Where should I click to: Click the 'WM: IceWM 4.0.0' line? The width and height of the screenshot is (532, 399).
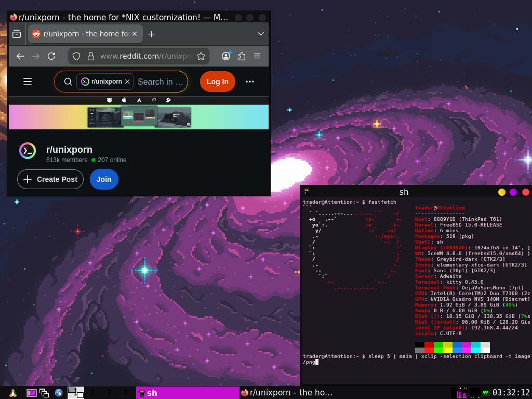472,254
